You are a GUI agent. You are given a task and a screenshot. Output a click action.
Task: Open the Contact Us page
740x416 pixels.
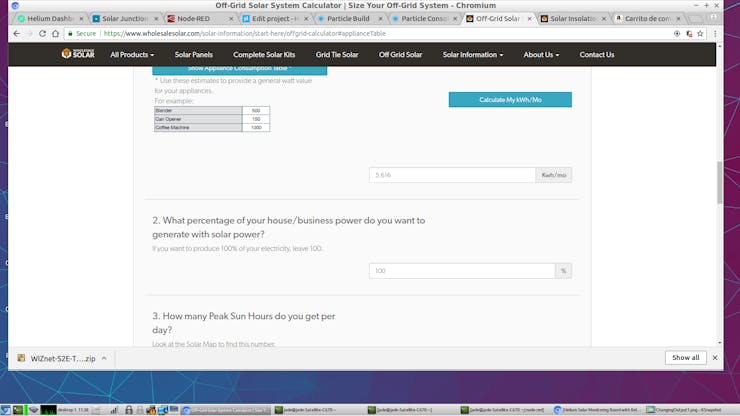click(597, 55)
